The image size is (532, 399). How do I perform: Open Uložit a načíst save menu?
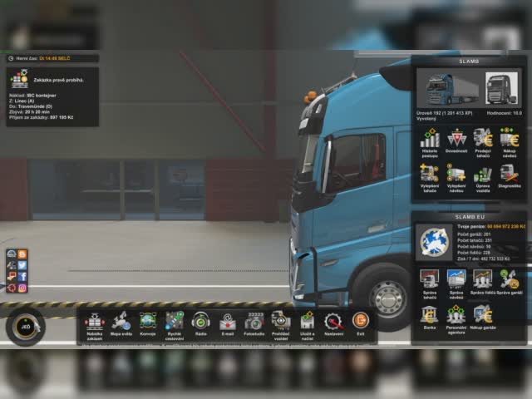click(307, 326)
